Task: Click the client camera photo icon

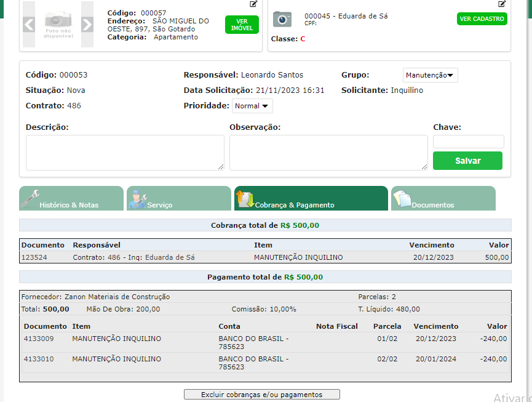Action: coord(282,19)
